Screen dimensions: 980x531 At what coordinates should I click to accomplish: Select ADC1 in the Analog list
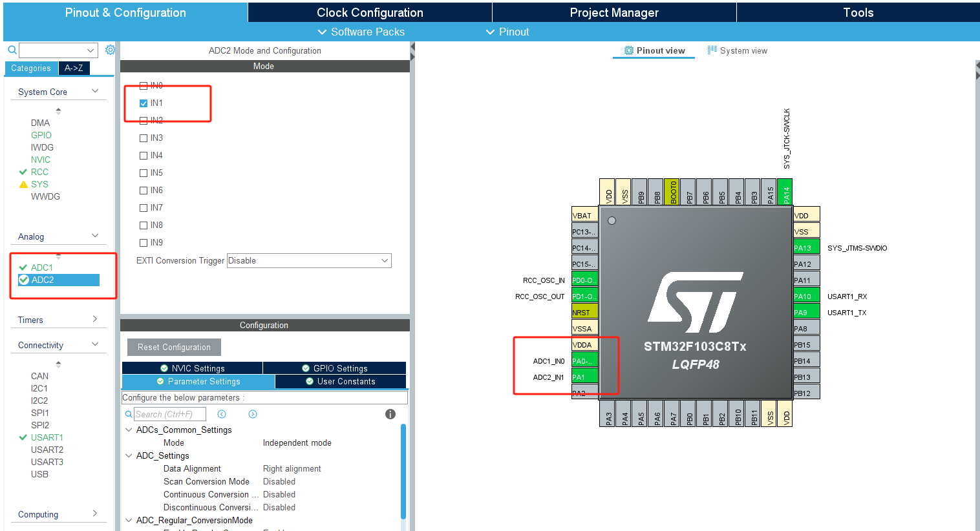[x=41, y=267]
